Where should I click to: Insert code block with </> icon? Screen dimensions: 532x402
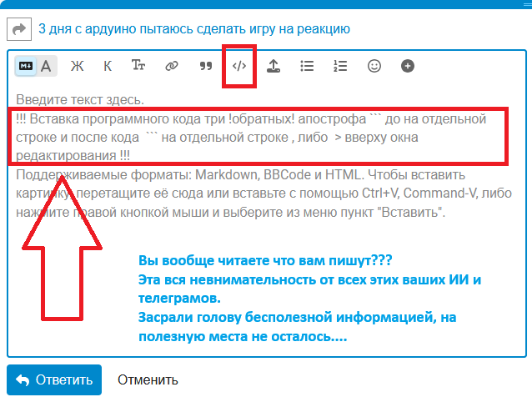tap(239, 66)
